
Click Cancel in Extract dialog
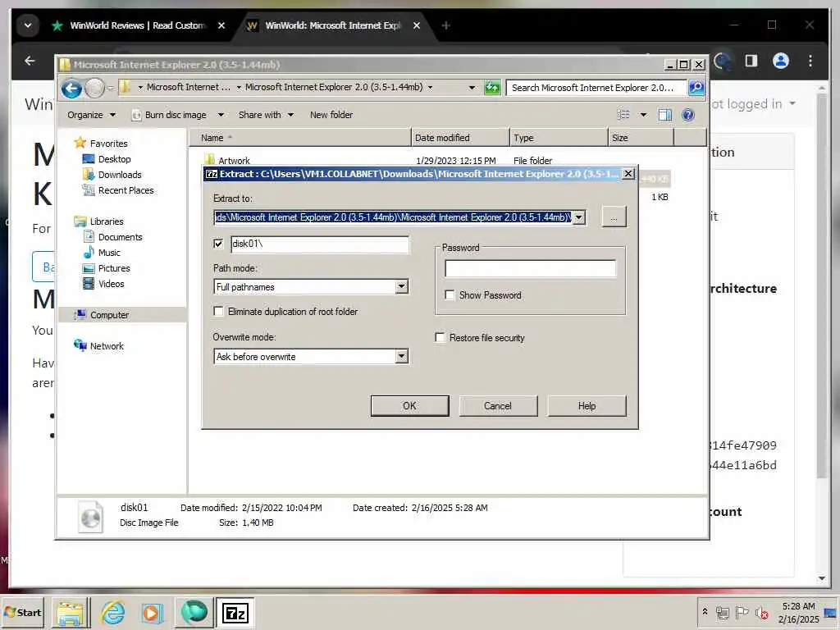498,405
